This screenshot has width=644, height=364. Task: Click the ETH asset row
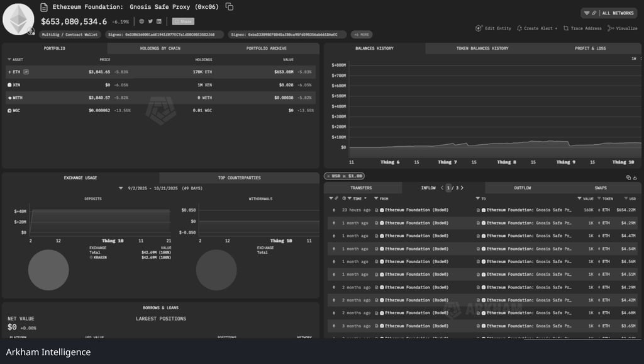pos(160,72)
